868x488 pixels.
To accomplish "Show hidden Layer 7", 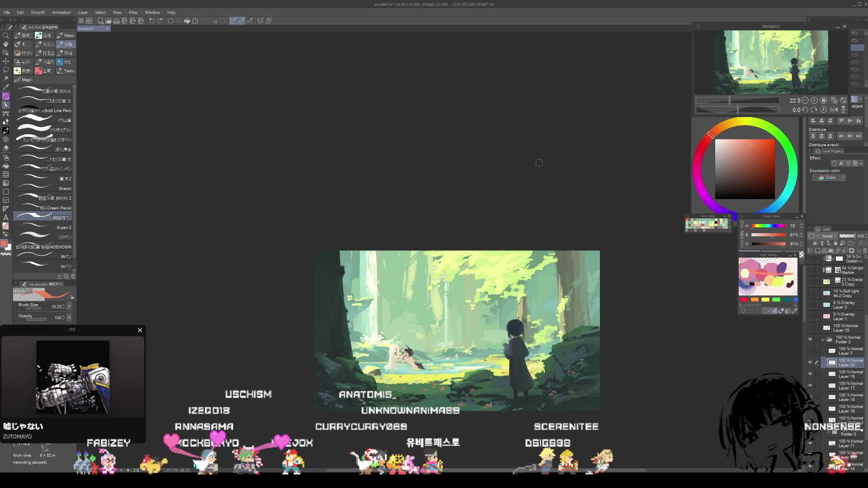I will point(810,351).
